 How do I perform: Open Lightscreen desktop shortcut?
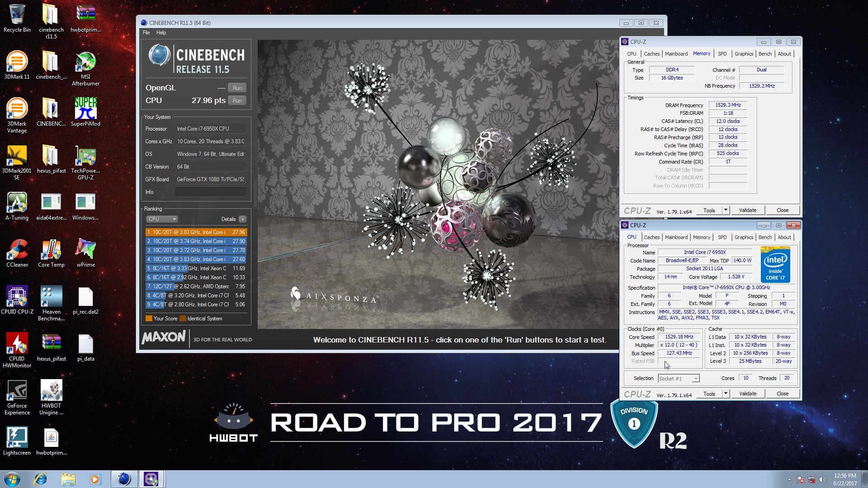(x=17, y=441)
